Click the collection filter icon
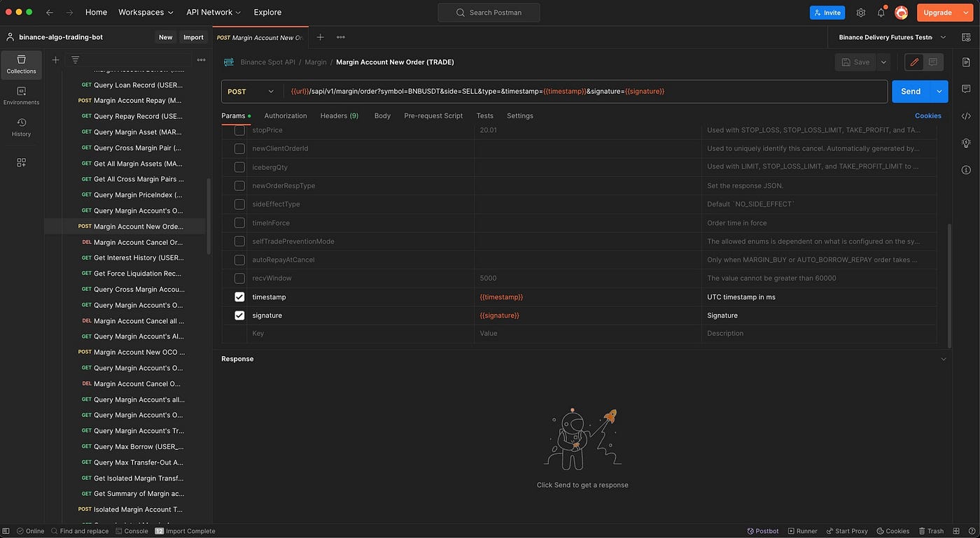The height and width of the screenshot is (538, 980). pyautogui.click(x=76, y=60)
